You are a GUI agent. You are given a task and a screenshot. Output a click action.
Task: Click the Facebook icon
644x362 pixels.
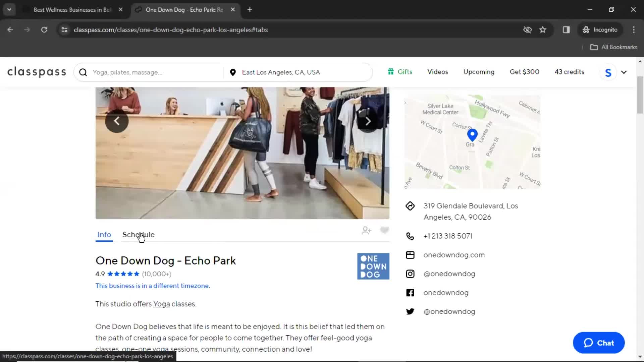[x=410, y=293]
